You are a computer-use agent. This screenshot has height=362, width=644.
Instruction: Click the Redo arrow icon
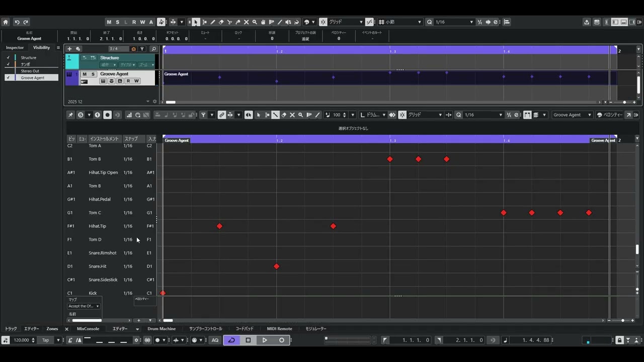tap(26, 22)
